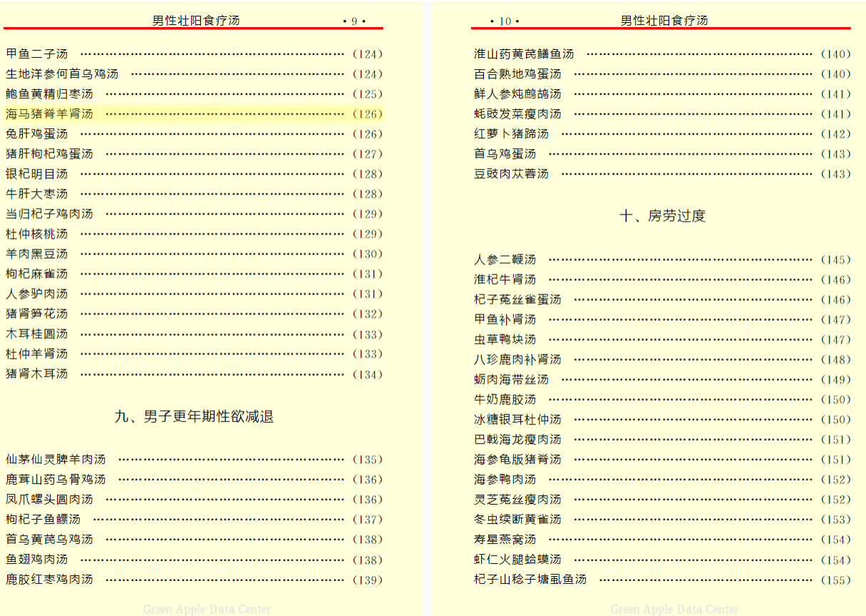Click the 人参驴肉汤 contents item
The image size is (866, 616).
pos(37,294)
